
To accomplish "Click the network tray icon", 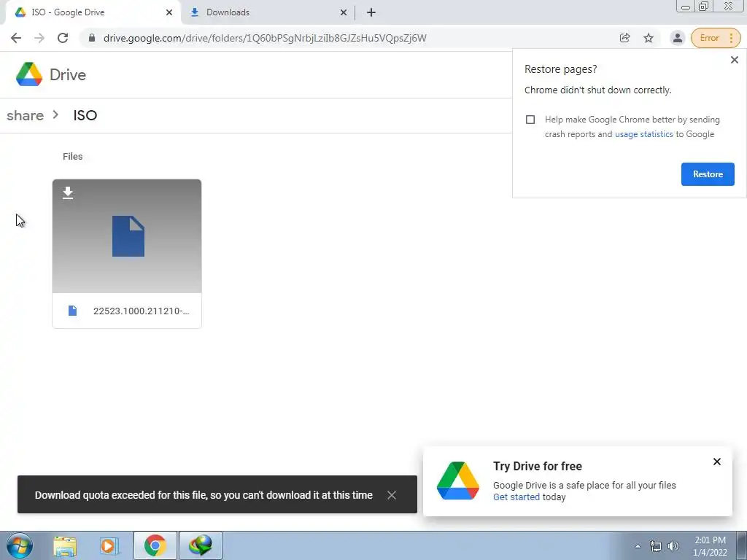I will (656, 546).
